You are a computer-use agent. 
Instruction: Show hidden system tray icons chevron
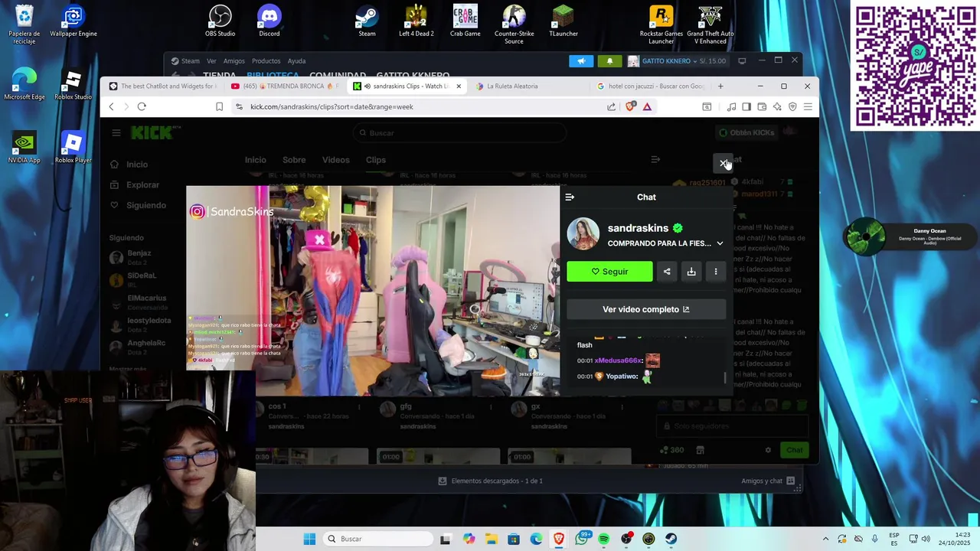point(825,539)
